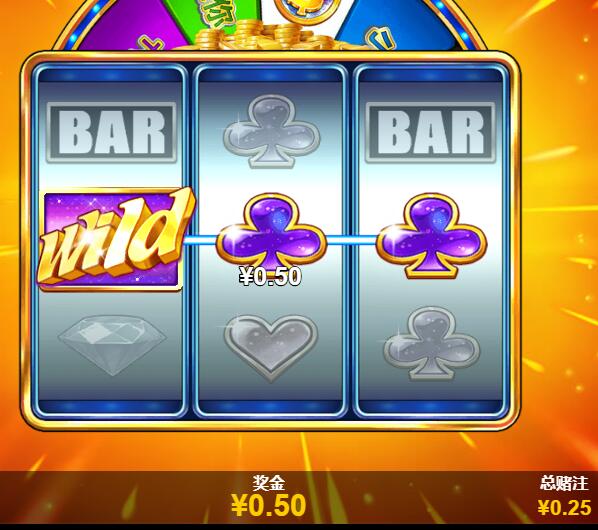Viewport: 598px width, 530px height.
Task: Click the 总赌注 label text
Action: pos(564,483)
